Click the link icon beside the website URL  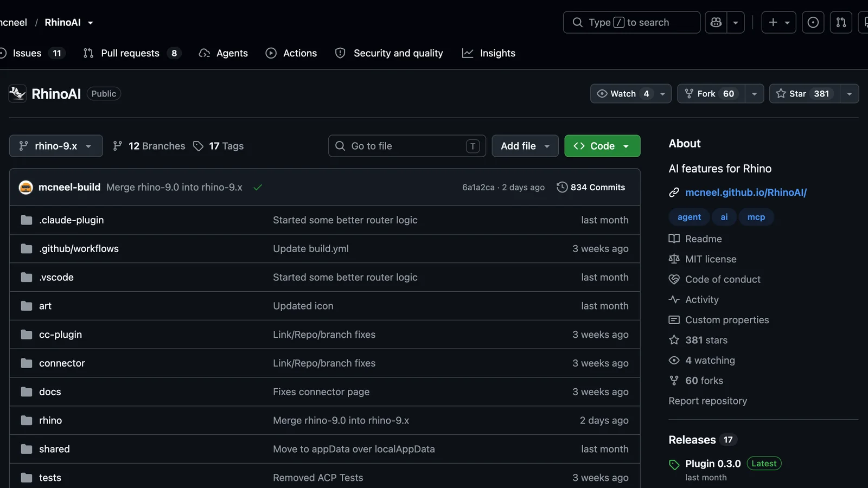(674, 192)
